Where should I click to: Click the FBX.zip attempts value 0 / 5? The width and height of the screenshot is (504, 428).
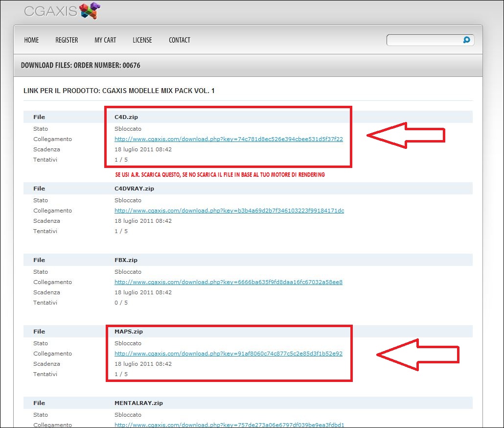[x=121, y=303]
